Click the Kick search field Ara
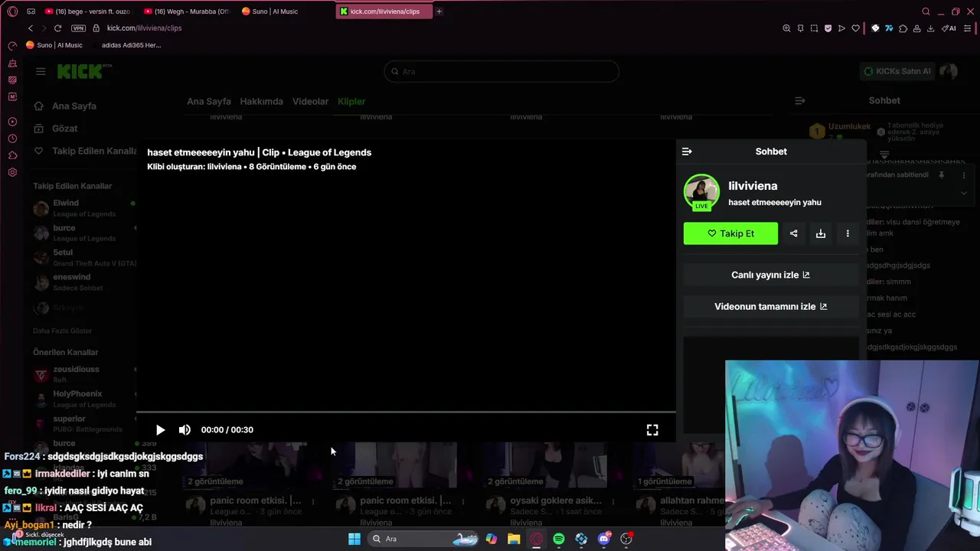The height and width of the screenshot is (551, 980). point(501,71)
